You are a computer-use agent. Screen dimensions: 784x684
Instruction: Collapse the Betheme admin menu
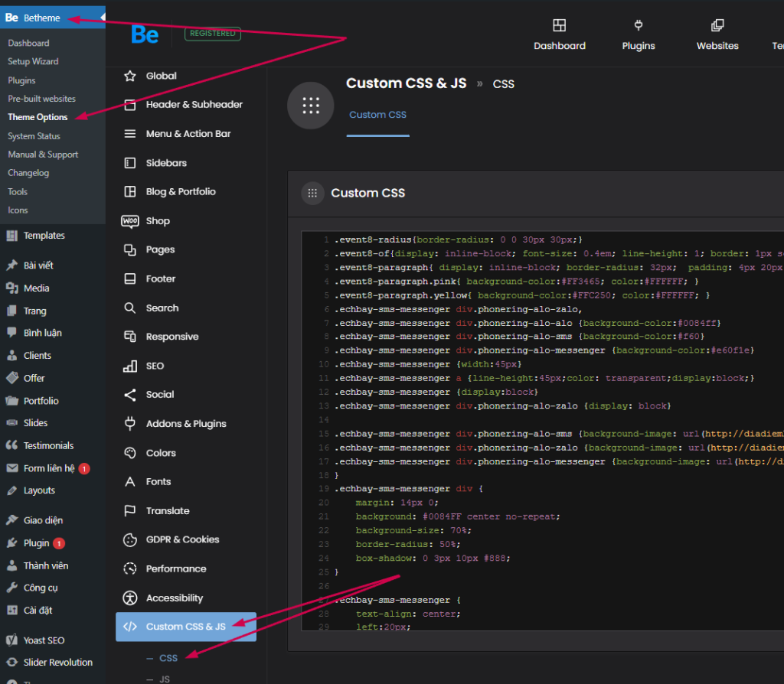click(53, 18)
